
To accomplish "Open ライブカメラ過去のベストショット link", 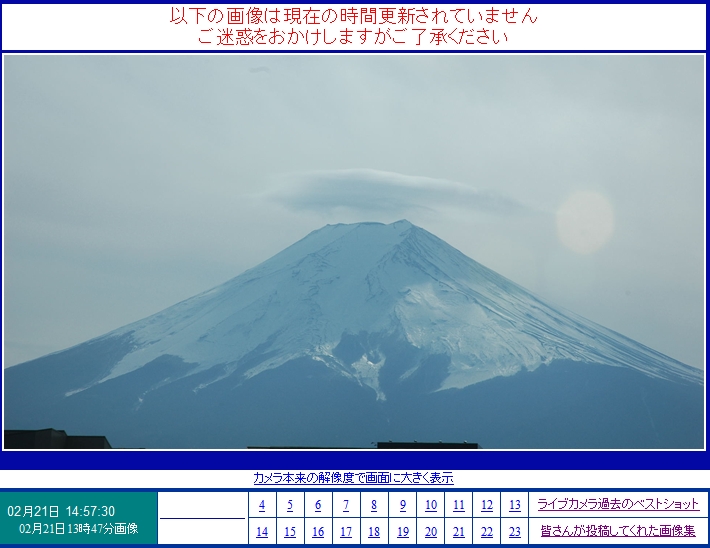I will pyautogui.click(x=617, y=505).
